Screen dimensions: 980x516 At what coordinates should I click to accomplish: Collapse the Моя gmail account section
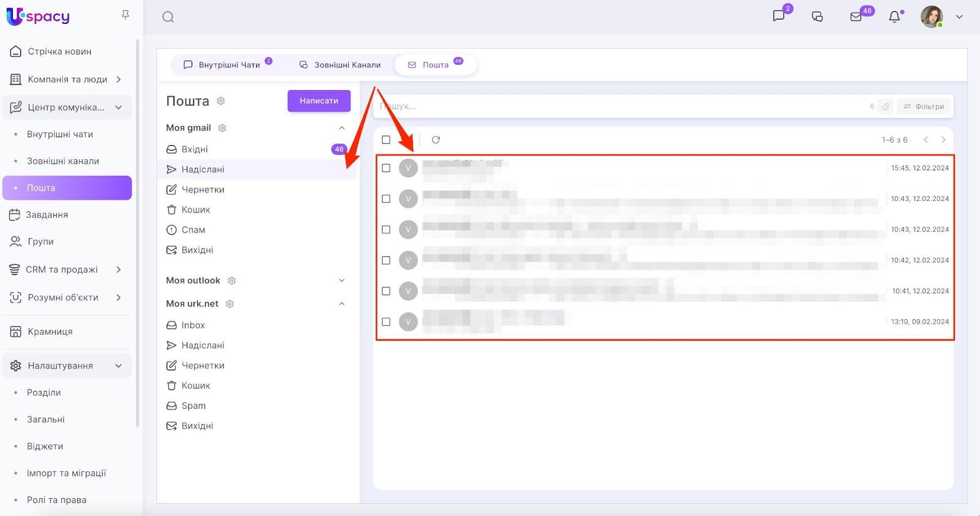[x=342, y=128]
